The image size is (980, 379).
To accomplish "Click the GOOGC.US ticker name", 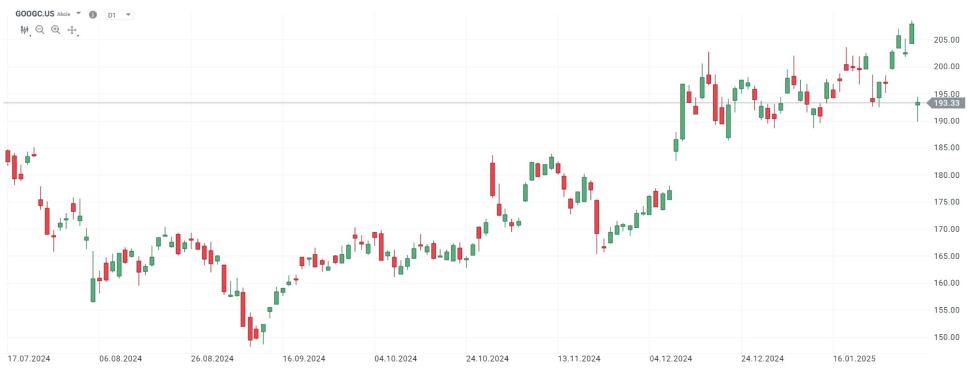I will tap(35, 14).
